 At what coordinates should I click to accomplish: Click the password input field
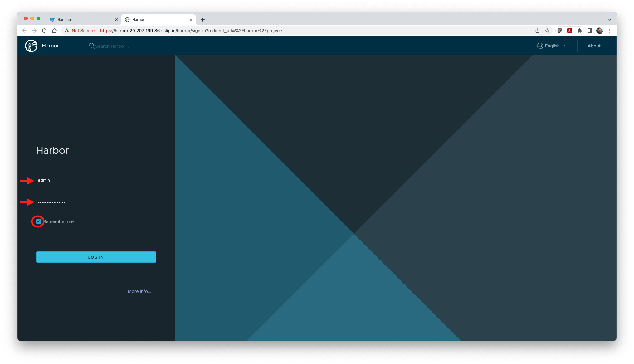point(96,202)
